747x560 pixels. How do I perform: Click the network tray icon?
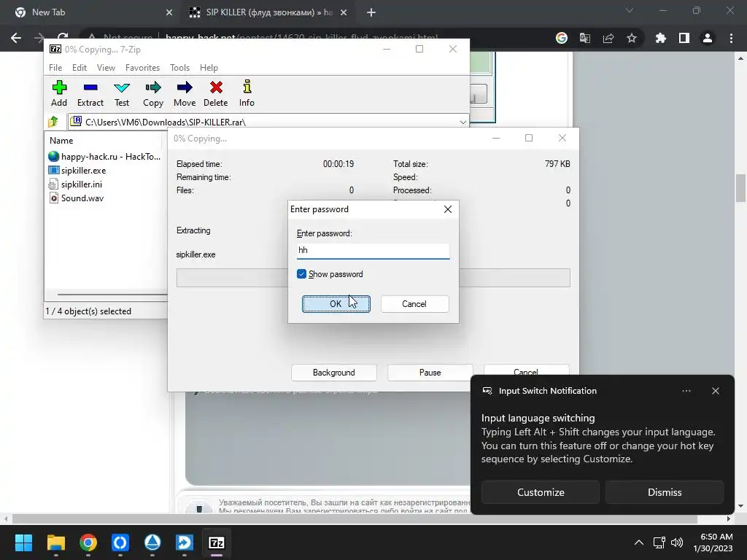click(659, 542)
